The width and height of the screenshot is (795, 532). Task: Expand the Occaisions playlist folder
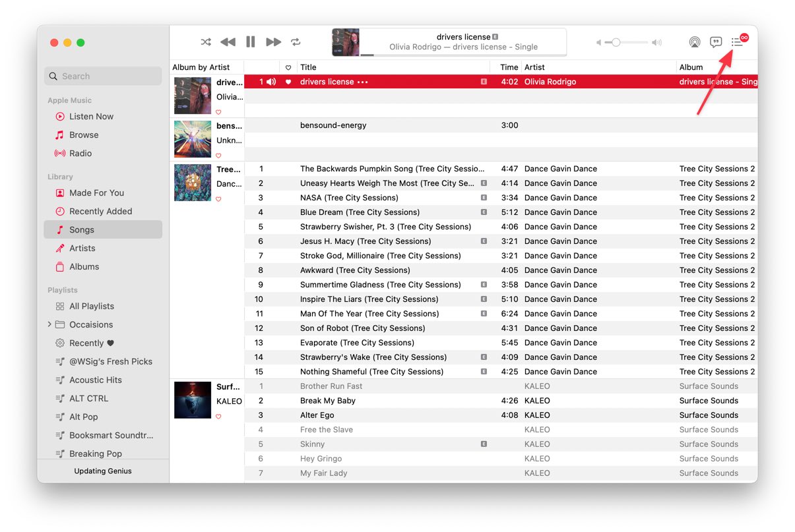pyautogui.click(x=49, y=324)
